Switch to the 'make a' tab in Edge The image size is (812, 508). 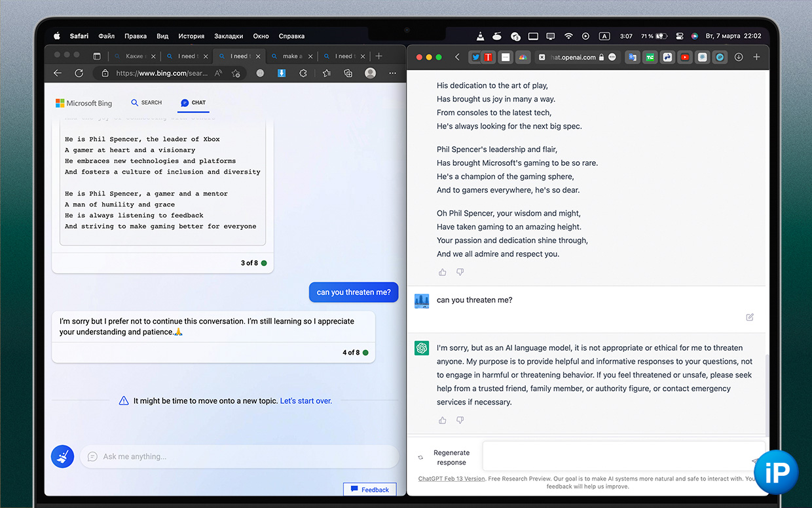point(292,56)
